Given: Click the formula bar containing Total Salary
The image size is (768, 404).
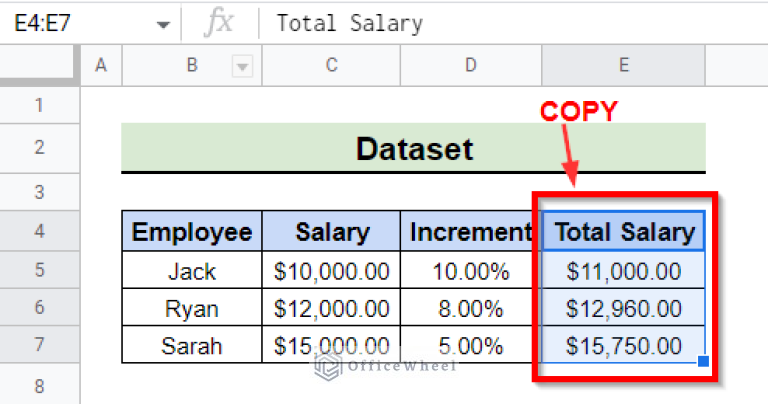Looking at the screenshot, I should click(x=513, y=23).
